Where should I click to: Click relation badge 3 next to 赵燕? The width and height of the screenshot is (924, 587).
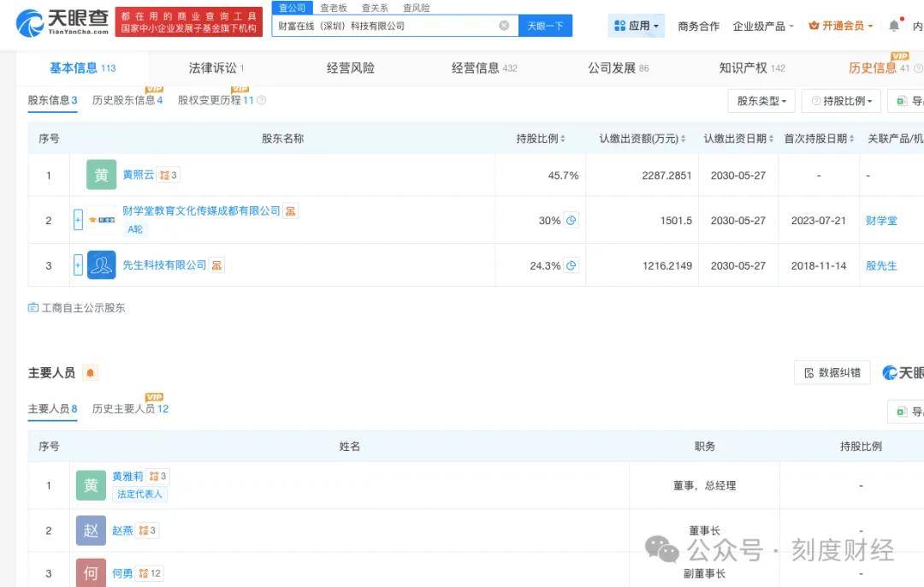coord(147,531)
